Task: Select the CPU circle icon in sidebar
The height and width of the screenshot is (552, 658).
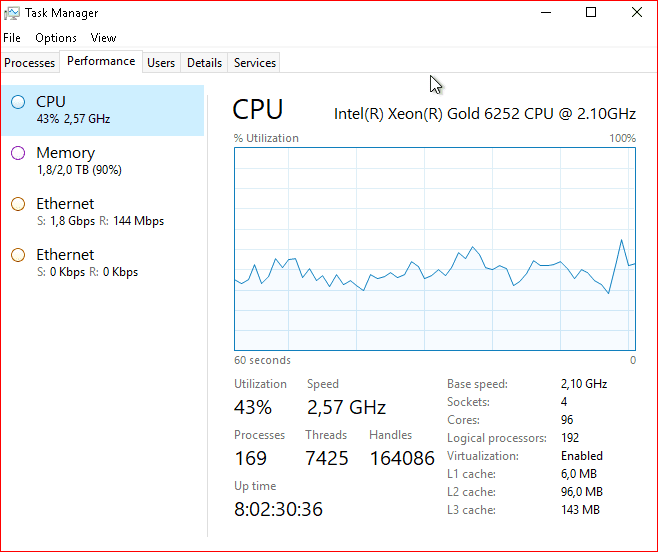Action: [18, 101]
